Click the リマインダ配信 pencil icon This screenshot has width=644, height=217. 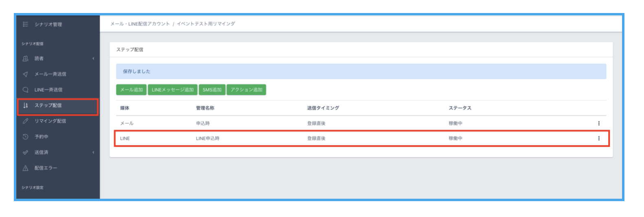(25, 121)
